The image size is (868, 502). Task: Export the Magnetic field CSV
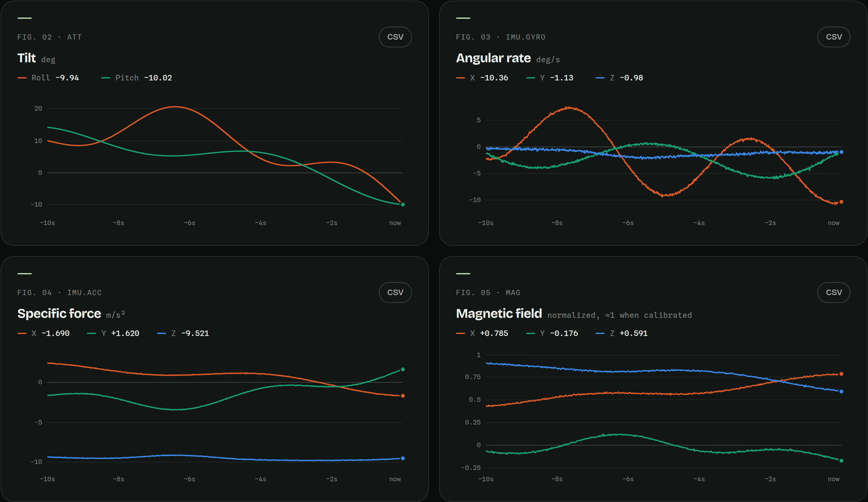[x=833, y=292]
